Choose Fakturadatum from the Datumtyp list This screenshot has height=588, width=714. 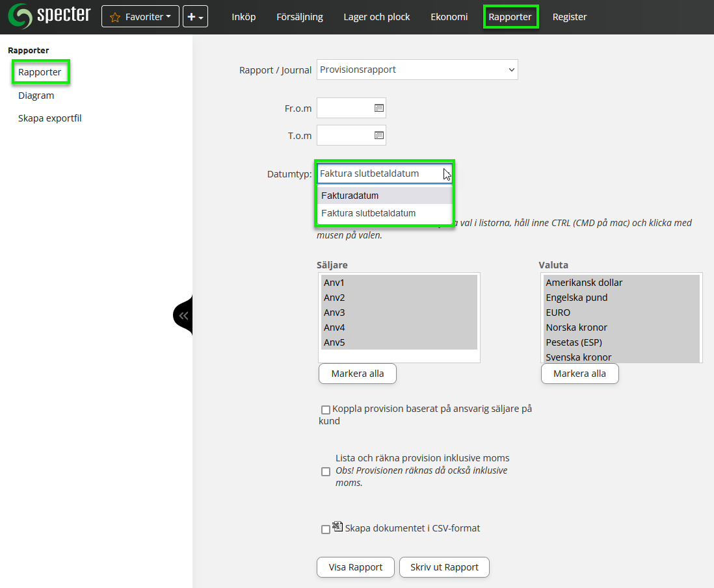point(350,196)
